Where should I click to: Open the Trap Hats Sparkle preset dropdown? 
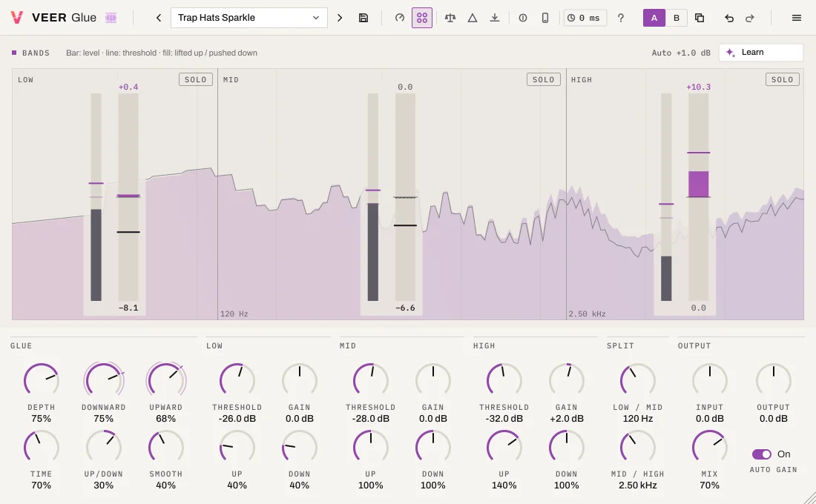tap(249, 18)
